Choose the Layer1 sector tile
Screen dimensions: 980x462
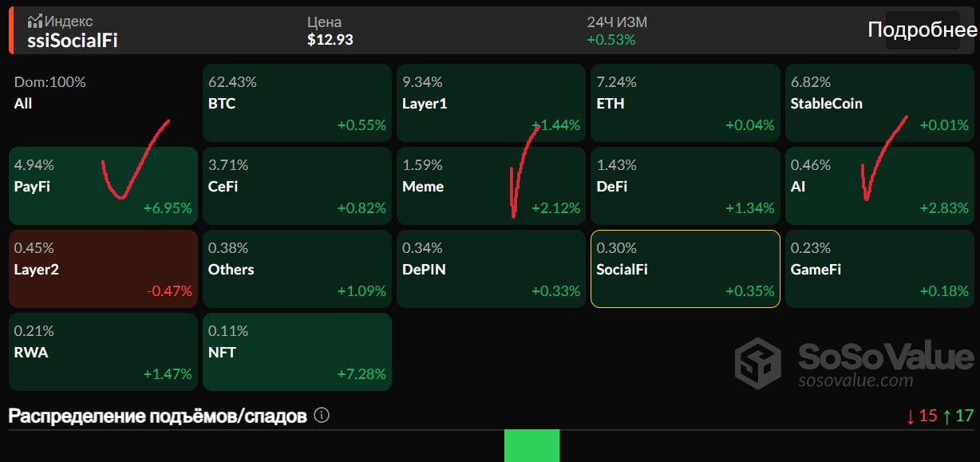491,103
